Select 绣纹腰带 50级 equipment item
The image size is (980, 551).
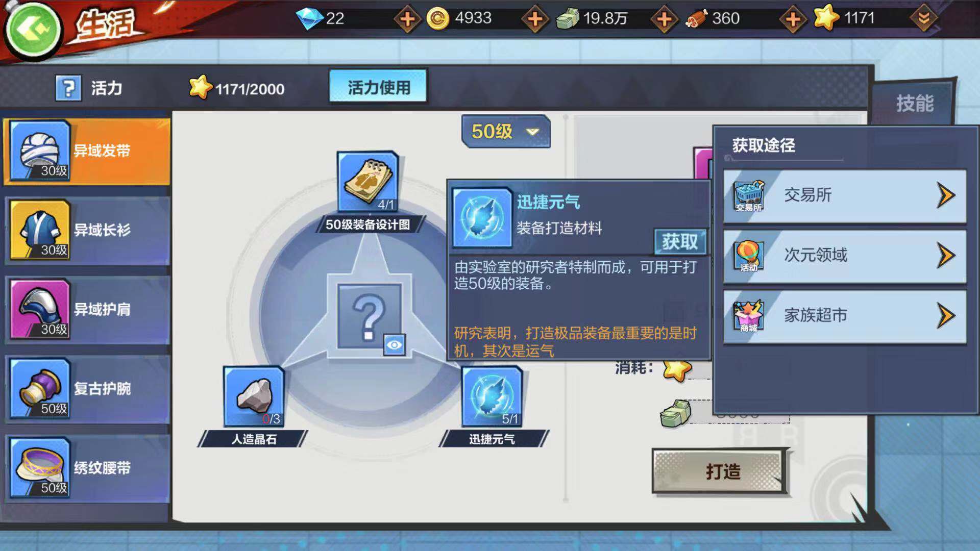click(87, 468)
